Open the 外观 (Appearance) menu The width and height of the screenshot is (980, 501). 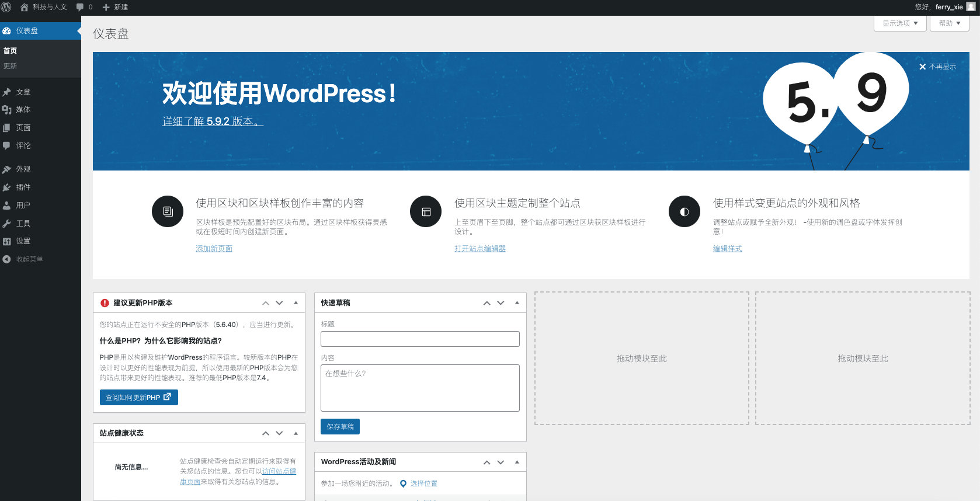tap(23, 169)
